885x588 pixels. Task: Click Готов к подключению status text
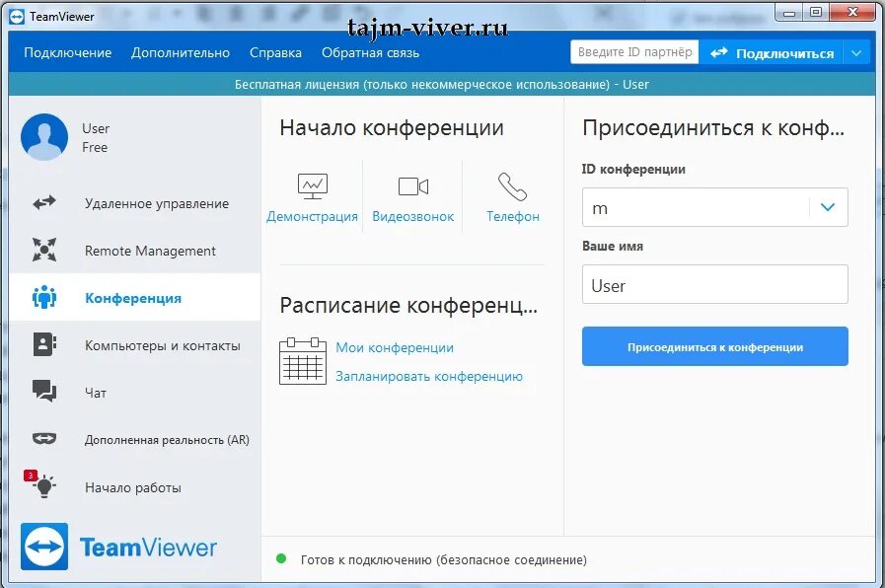point(444,559)
